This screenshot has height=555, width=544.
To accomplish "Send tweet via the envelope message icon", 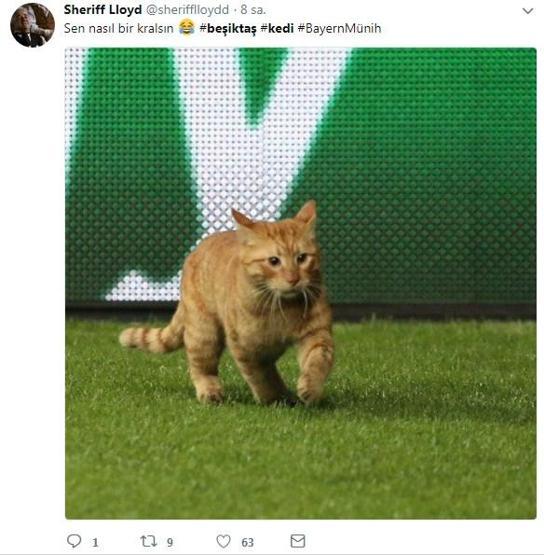I will 298,541.
